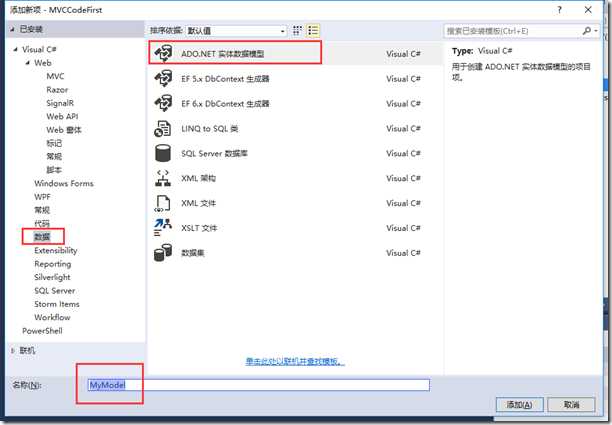
Task: Open sort-by 默认值 dropdown
Action: pyautogui.click(x=236, y=30)
